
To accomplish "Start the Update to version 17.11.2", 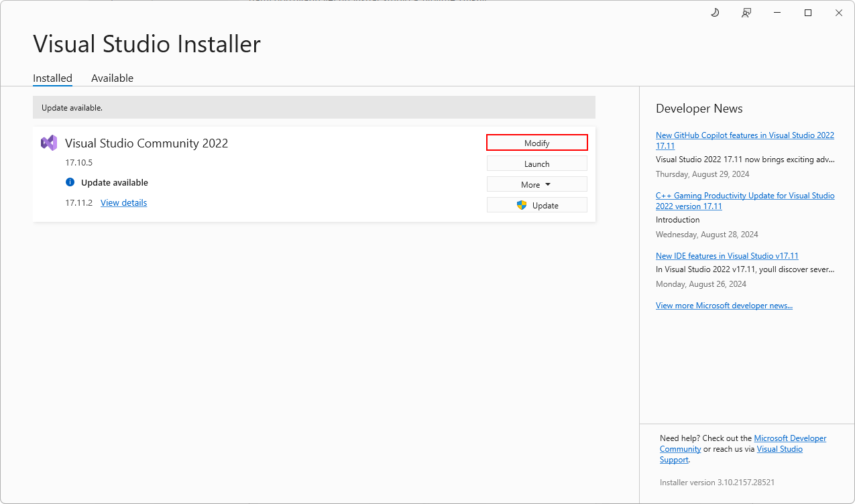I will click(x=544, y=204).
